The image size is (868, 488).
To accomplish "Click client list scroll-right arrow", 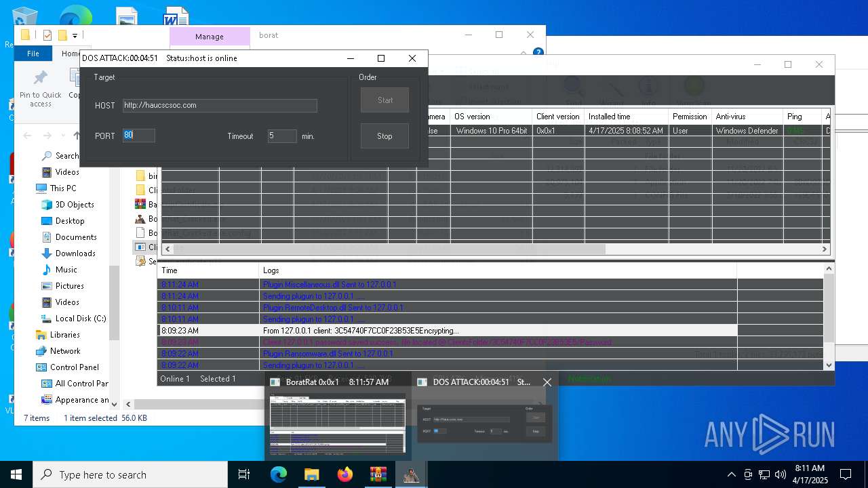I will (825, 249).
